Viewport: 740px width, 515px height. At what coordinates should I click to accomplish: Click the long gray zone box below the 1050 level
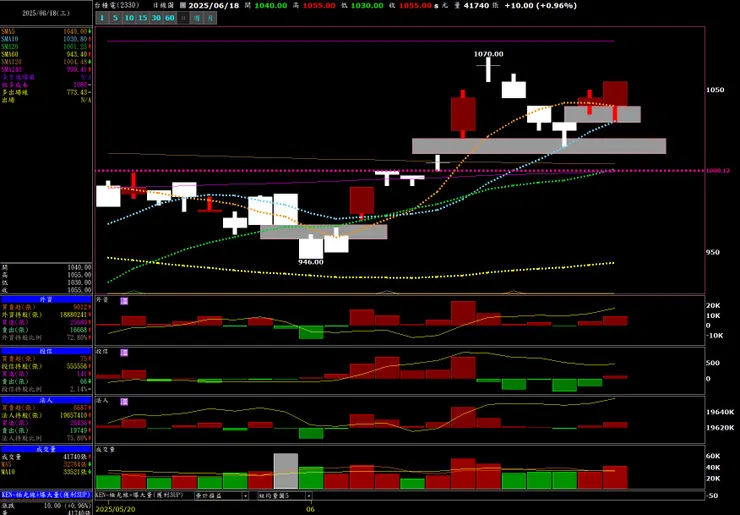(x=539, y=146)
